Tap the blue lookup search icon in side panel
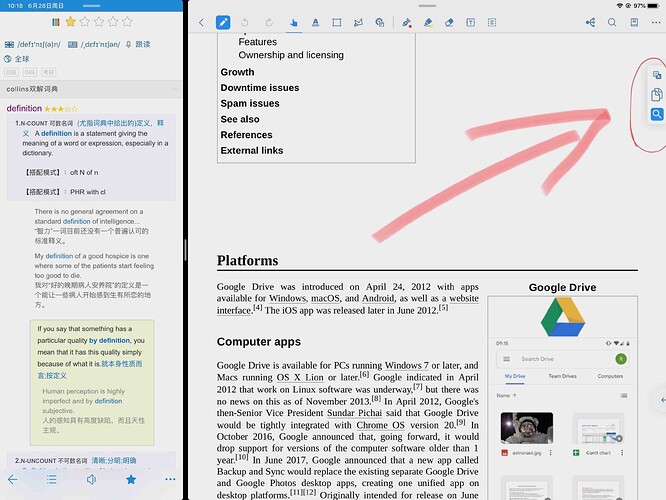The image size is (666, 500). pos(657,114)
